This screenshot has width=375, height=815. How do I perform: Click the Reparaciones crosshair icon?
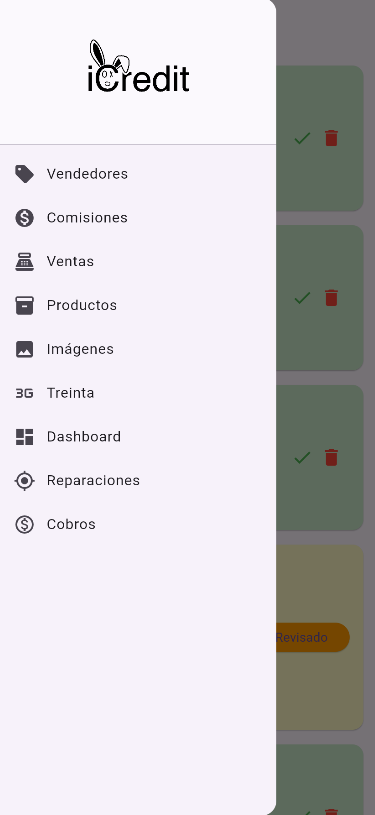point(24,481)
